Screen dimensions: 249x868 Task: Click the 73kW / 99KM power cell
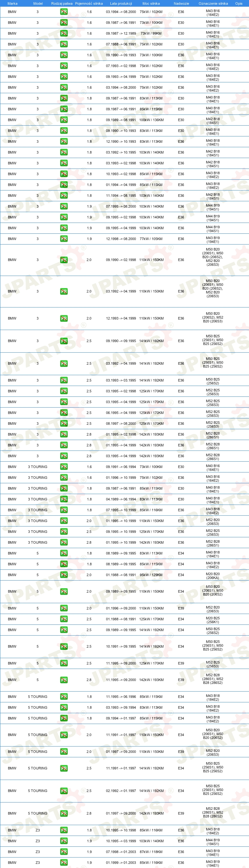pos(151,33)
